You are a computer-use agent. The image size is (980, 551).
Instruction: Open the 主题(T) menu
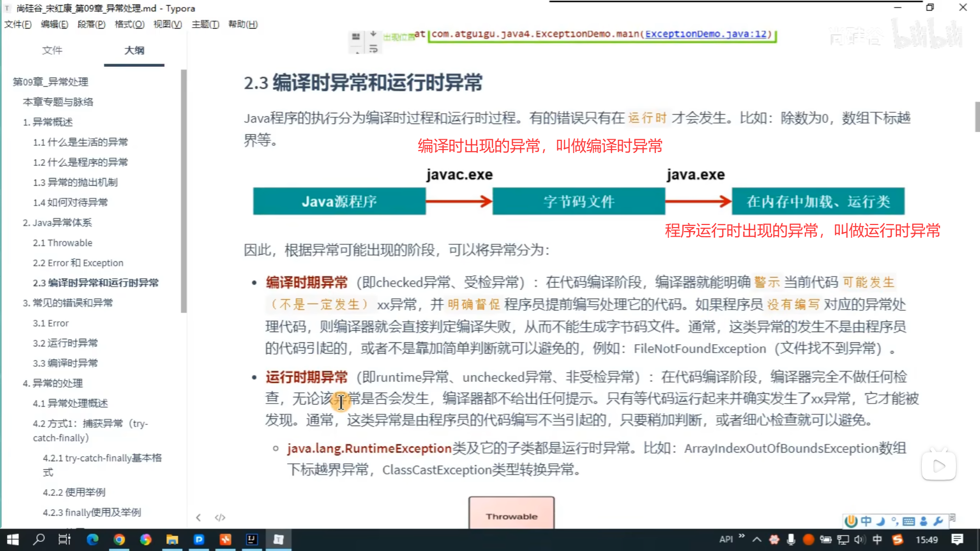pos(205,24)
